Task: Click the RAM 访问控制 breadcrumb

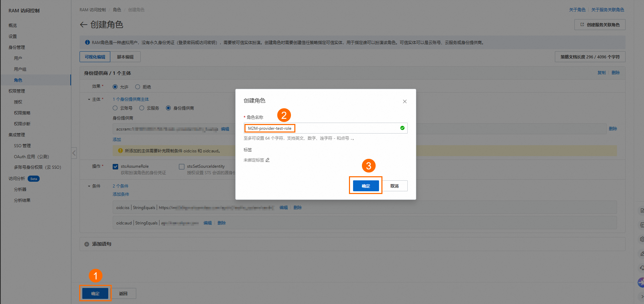Action: [93, 10]
